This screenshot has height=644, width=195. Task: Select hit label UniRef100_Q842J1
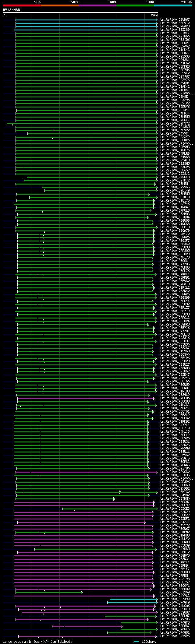point(175,522)
